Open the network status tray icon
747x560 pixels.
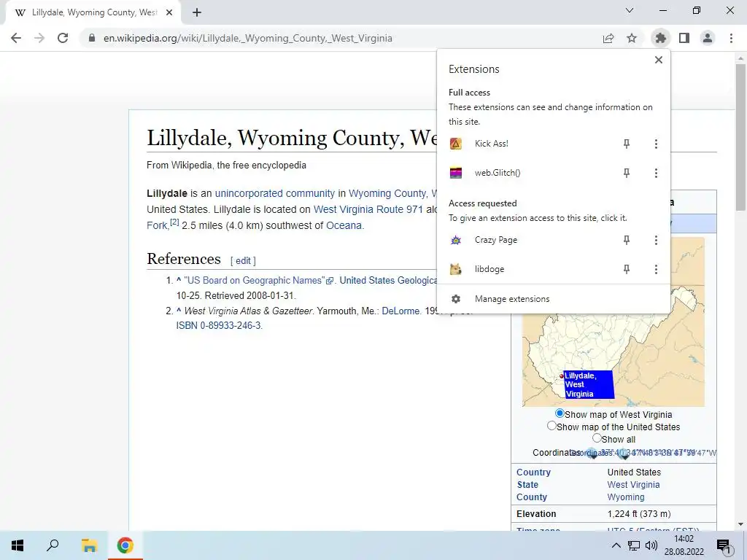634,545
